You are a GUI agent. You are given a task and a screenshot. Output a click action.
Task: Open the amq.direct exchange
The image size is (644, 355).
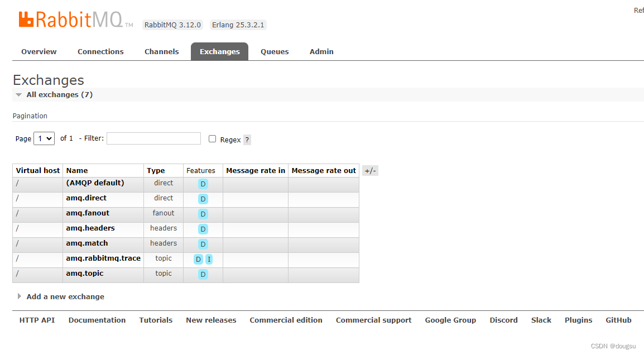[86, 198]
